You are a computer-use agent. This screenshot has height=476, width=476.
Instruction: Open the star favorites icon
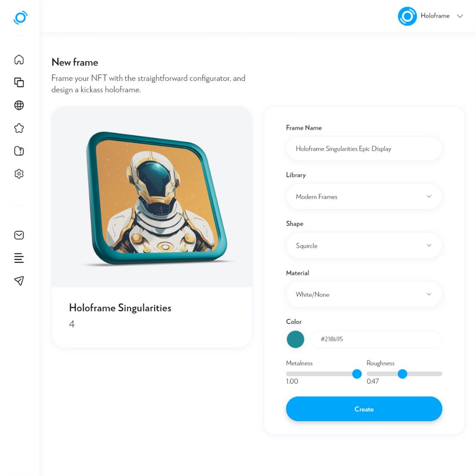click(19, 128)
